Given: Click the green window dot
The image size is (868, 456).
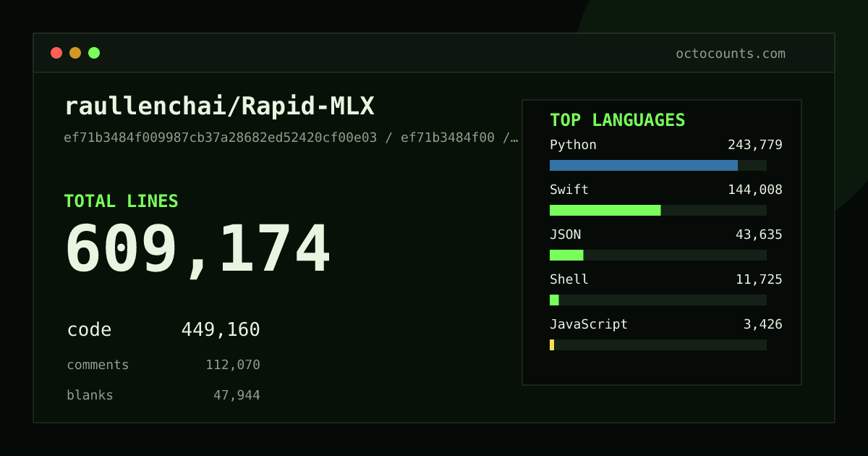Looking at the screenshot, I should (x=94, y=53).
